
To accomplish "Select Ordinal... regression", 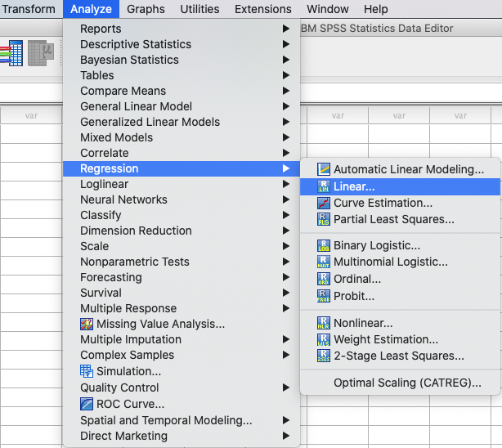I will click(x=400, y=279).
